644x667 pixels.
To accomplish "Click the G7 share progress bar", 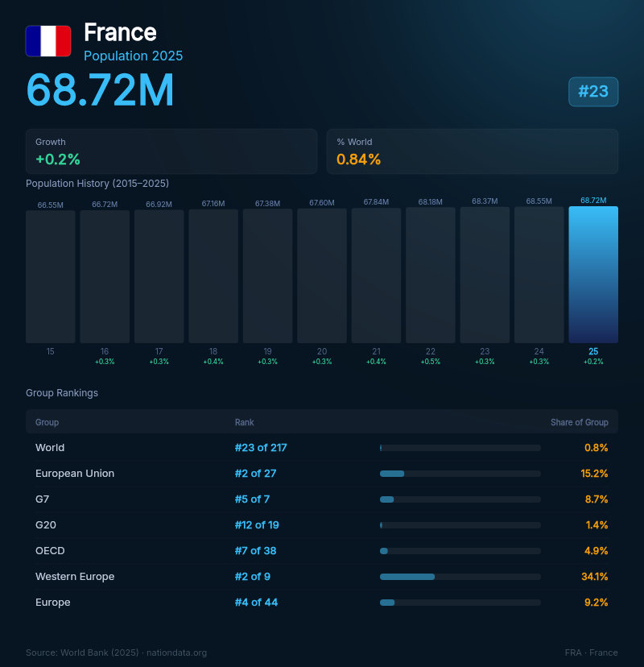I will tap(460, 499).
